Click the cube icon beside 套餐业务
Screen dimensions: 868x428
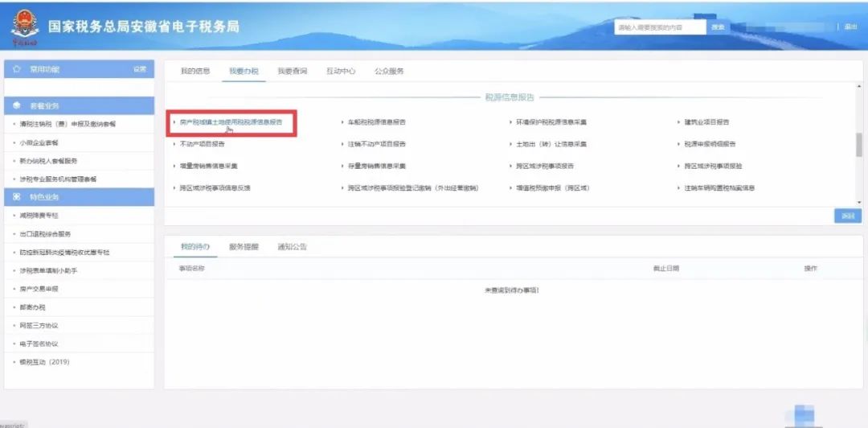[17, 105]
